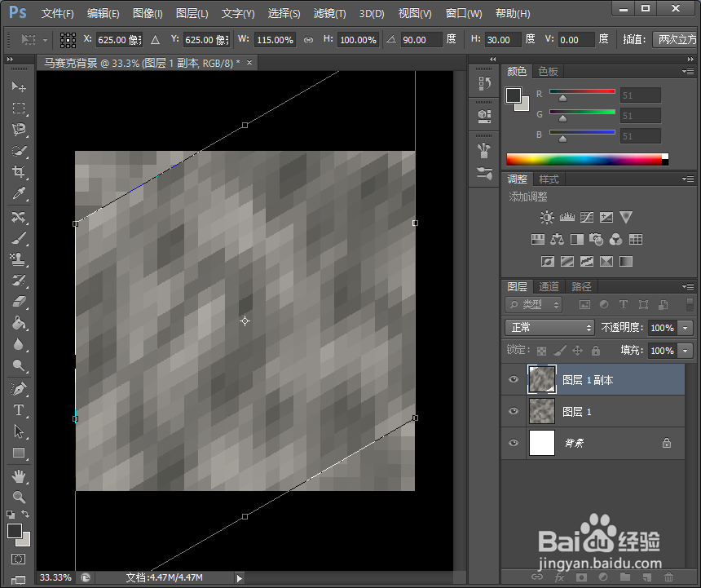Open the status bar info arrow
This screenshot has width=701, height=588.
pyautogui.click(x=239, y=578)
